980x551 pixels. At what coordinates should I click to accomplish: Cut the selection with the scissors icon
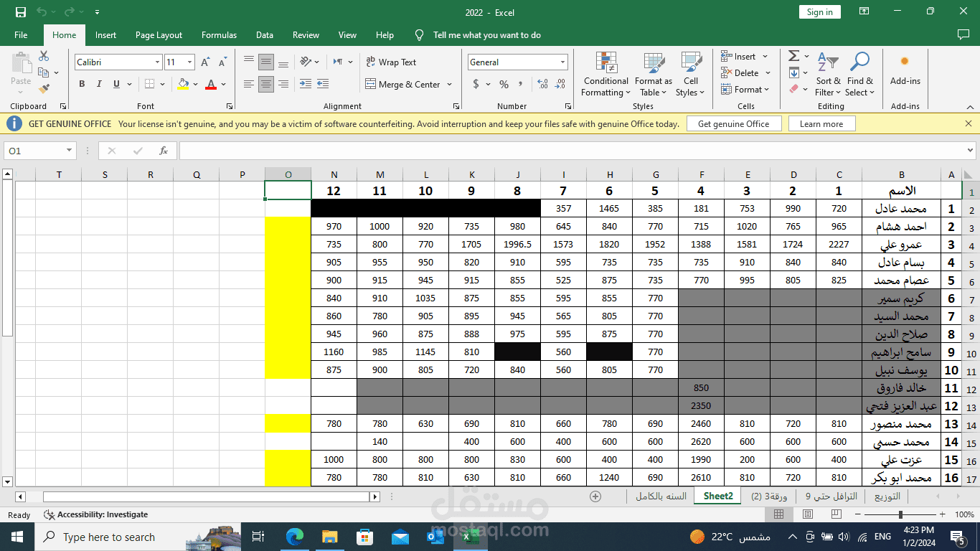coord(44,56)
